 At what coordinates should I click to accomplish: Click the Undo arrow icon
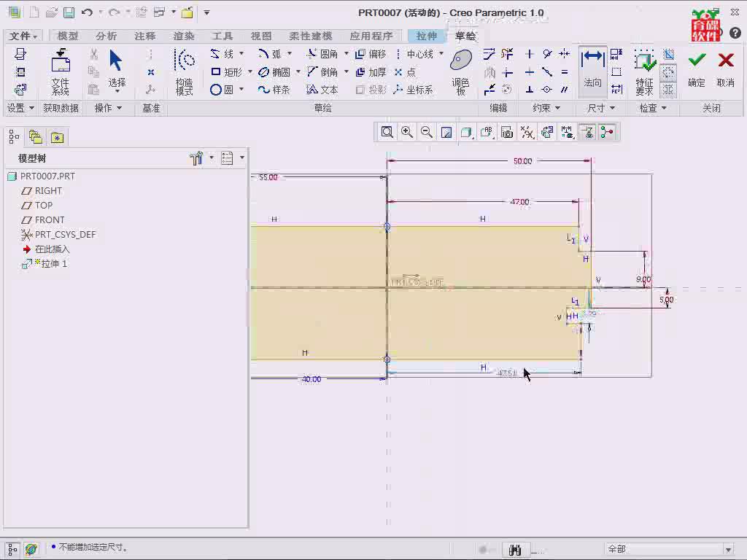87,12
